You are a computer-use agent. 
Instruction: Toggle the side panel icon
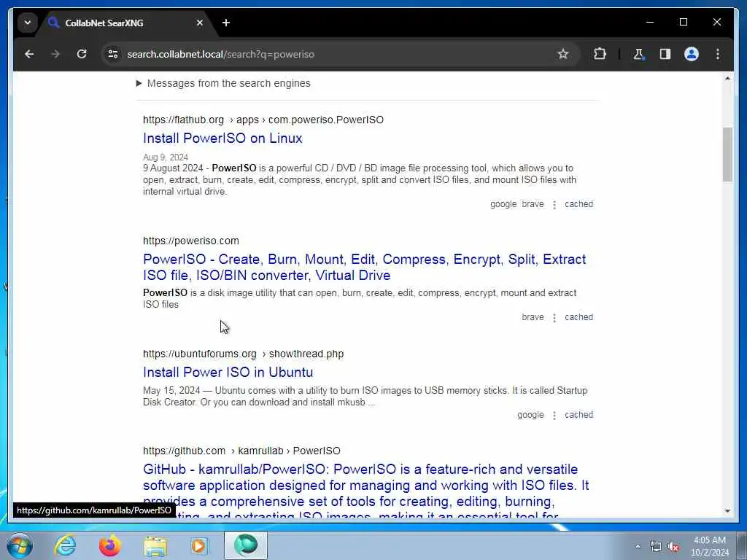(665, 54)
